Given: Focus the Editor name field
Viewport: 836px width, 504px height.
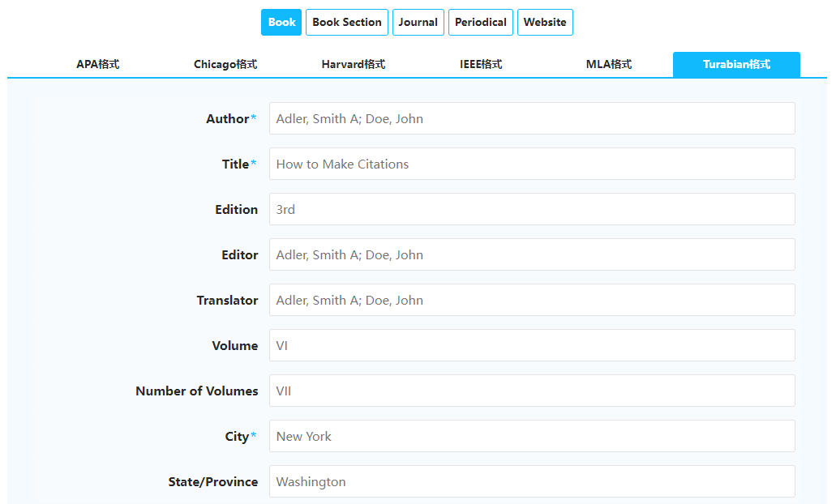Looking at the screenshot, I should pyautogui.click(x=532, y=254).
